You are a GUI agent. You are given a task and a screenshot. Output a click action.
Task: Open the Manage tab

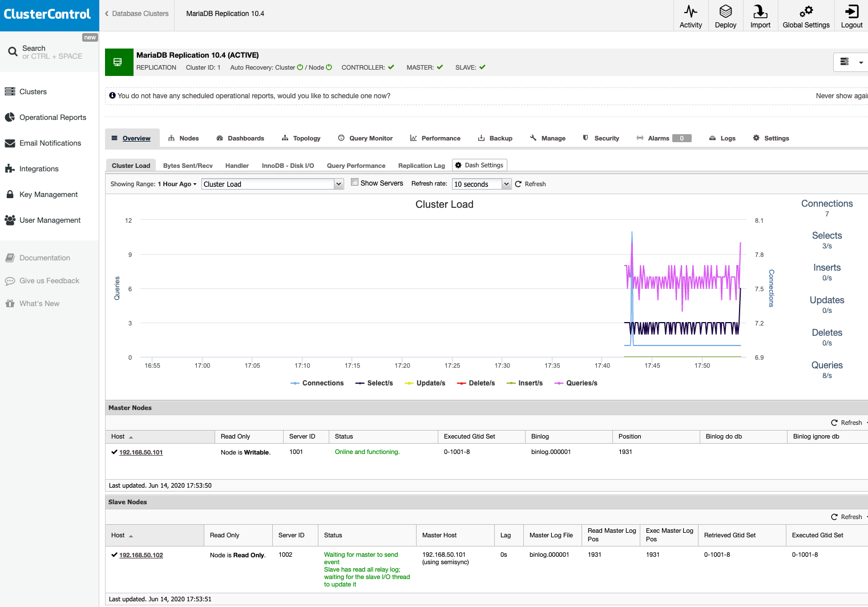coord(547,138)
